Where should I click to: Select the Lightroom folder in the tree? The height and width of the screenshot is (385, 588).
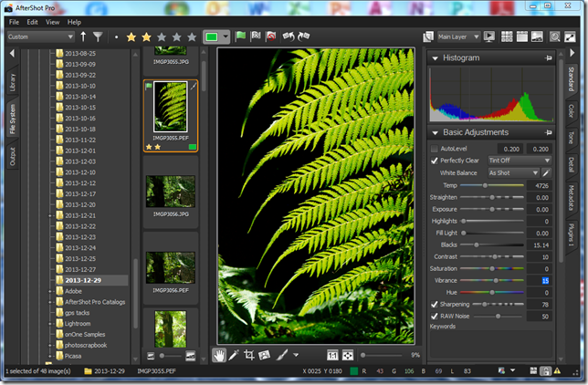[x=78, y=323]
